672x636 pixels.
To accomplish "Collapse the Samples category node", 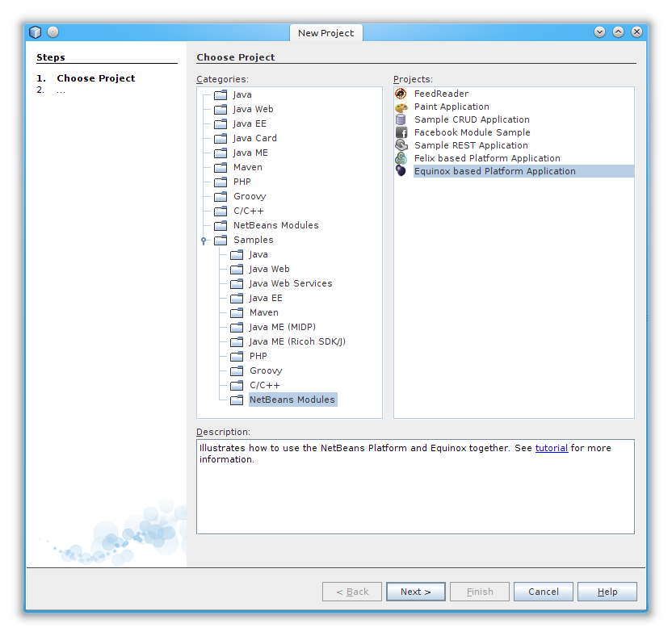I will [204, 241].
